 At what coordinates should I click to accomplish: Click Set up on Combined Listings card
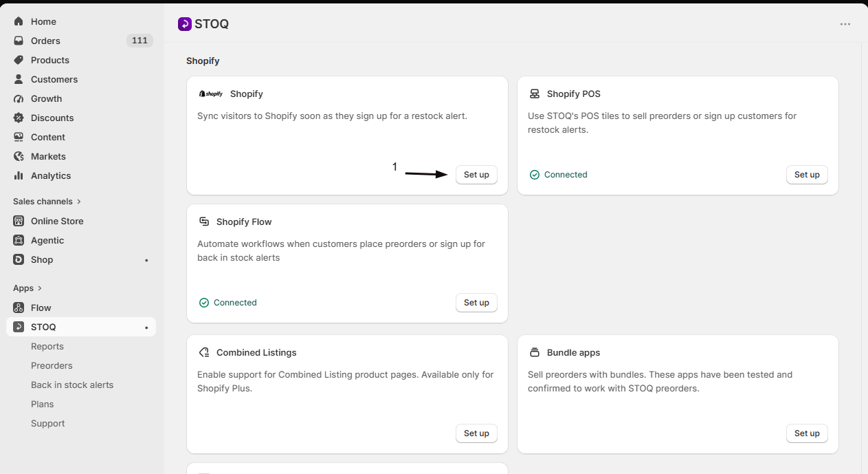tap(476, 433)
